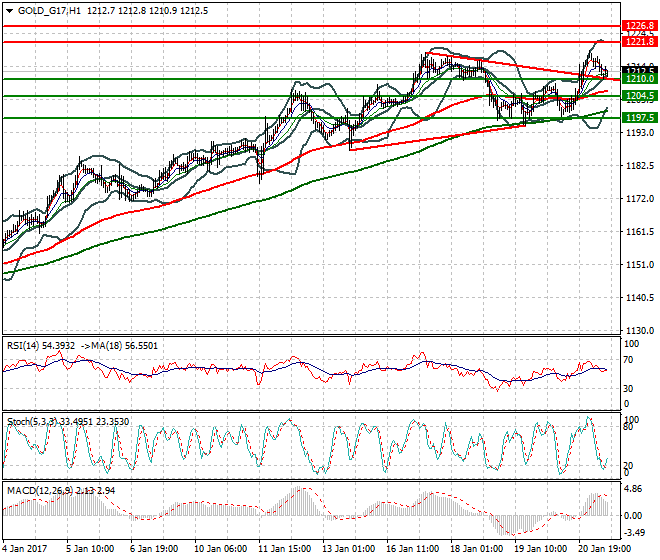Screen dimensions: 660x560
Task: Click the 16 Jan 11:00 time label
Action: [x=412, y=549]
